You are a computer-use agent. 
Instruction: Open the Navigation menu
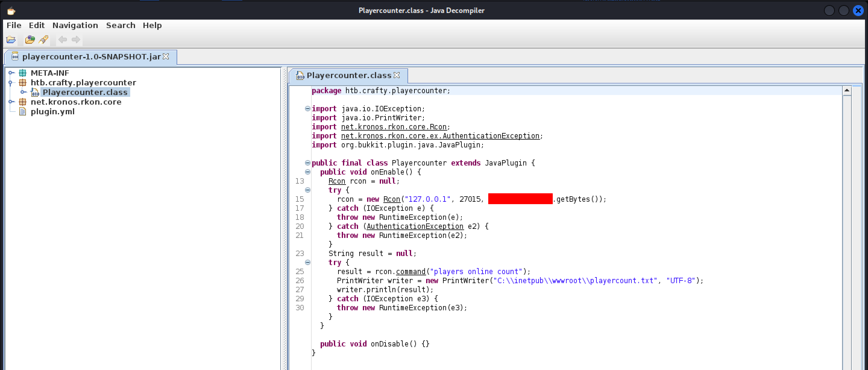coord(75,25)
